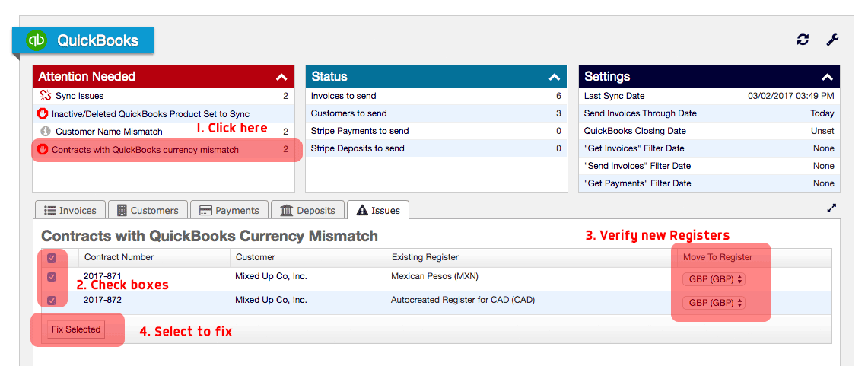Click stop-hand icon beside Inactive/Deleted QuickBooks Product
This screenshot has height=366, width=868.
pyautogui.click(x=42, y=113)
